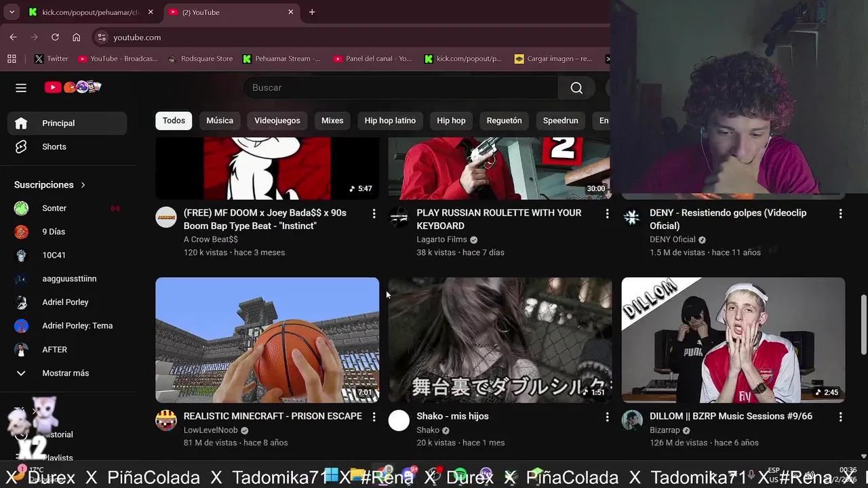Open DENY - Resistiendo golpes video title
Image resolution: width=868 pixels, height=488 pixels.
point(728,220)
